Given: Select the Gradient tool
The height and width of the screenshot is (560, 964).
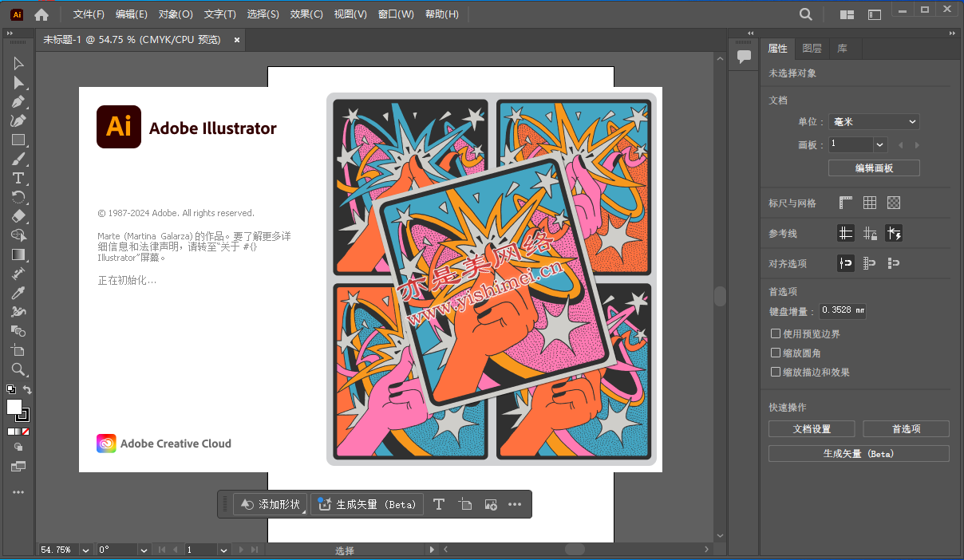Looking at the screenshot, I should coord(18,254).
